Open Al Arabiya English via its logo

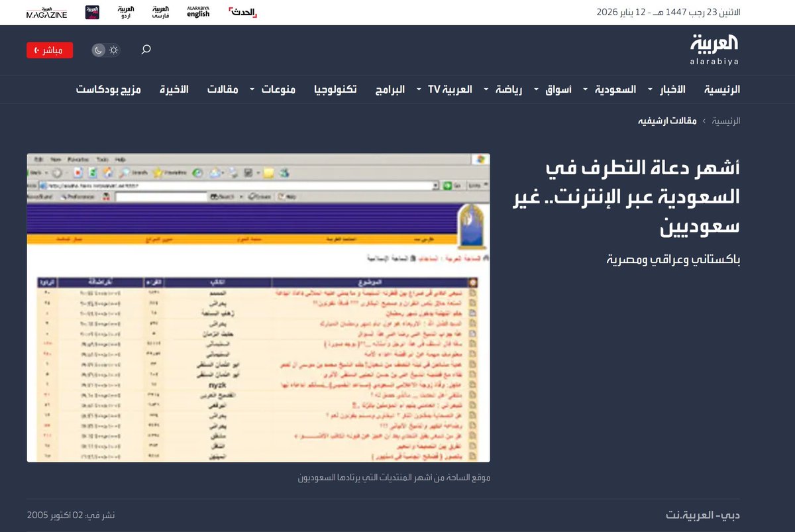[x=197, y=12]
